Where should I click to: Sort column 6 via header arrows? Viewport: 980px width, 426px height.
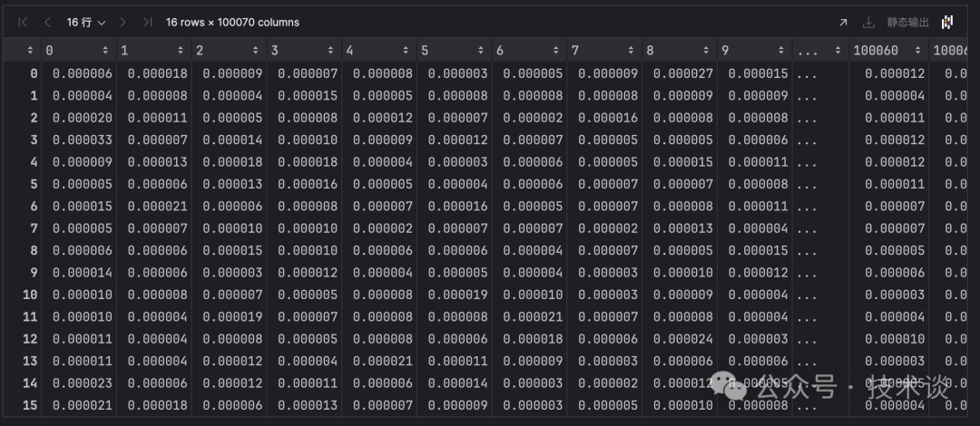coord(555,51)
